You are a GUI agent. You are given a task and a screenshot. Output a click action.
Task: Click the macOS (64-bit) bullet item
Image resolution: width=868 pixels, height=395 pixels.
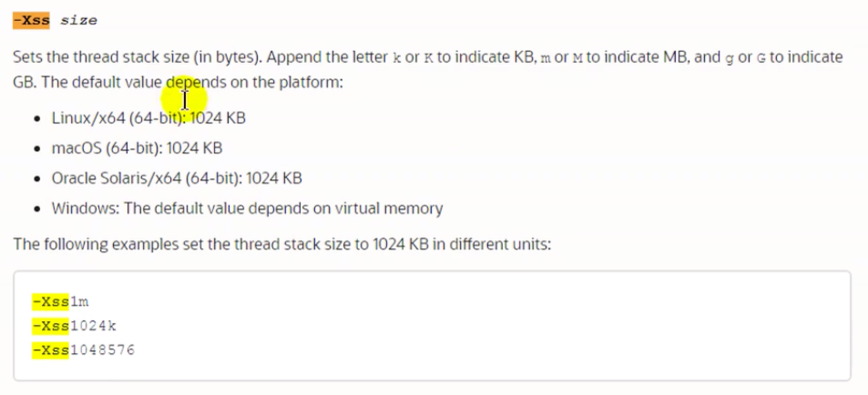pos(137,148)
